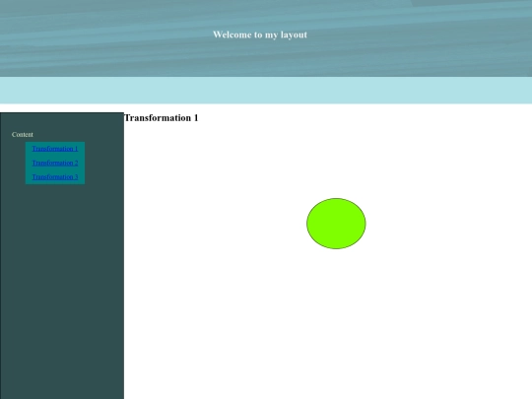This screenshot has width=532, height=399.
Task: Open the Transformation 2 link
Action: point(55,163)
